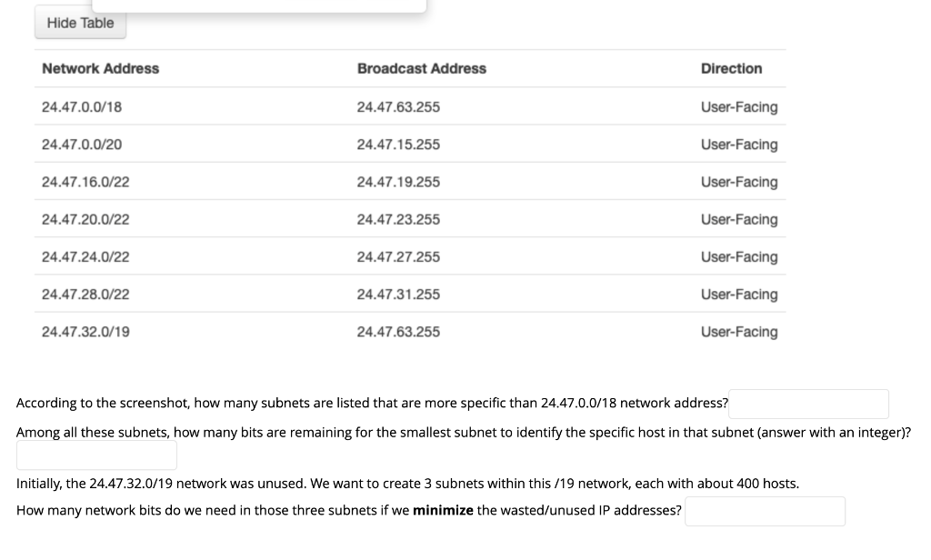Click the 24.47.15.255 broadcast address cell
This screenshot has height=560, width=931.
(398, 144)
